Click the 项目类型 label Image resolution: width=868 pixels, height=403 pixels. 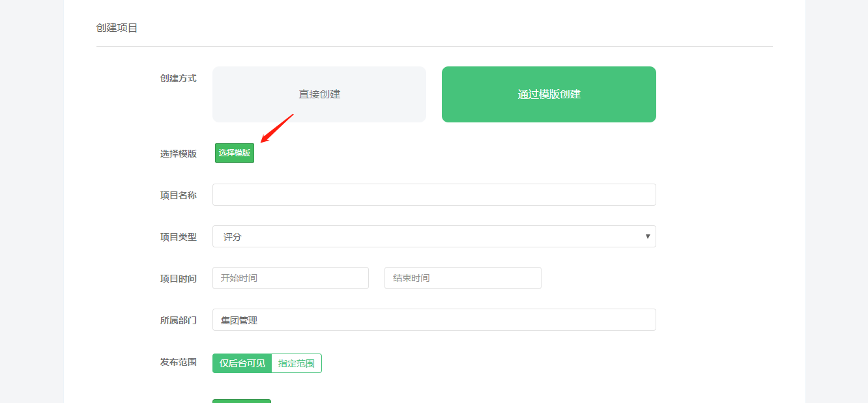(179, 237)
